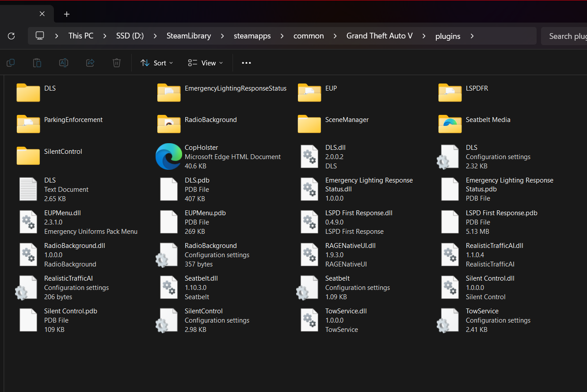Open the View dropdown menu
This screenshot has height=392, width=587.
pos(205,63)
